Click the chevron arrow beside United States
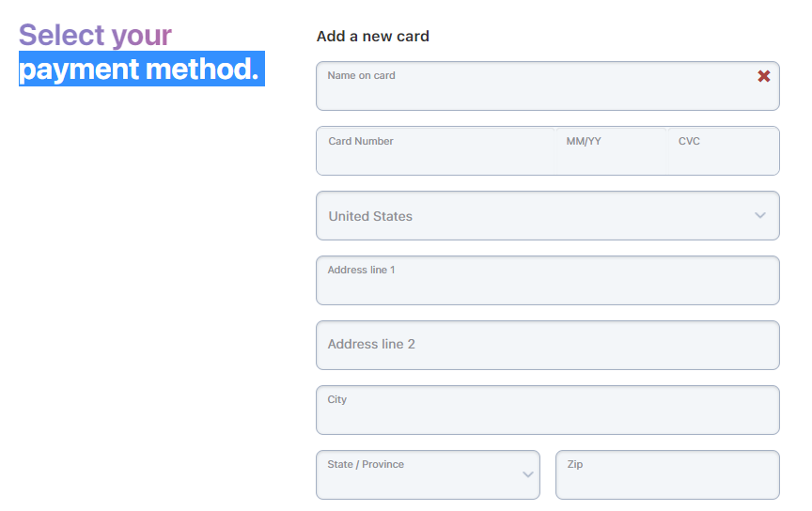This screenshot has height=511, width=812. coord(760,215)
